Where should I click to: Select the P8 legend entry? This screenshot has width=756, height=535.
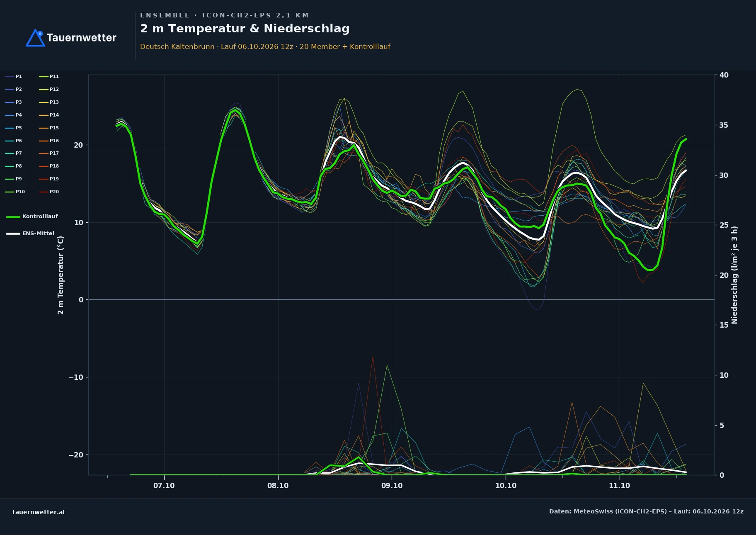pyautogui.click(x=14, y=166)
